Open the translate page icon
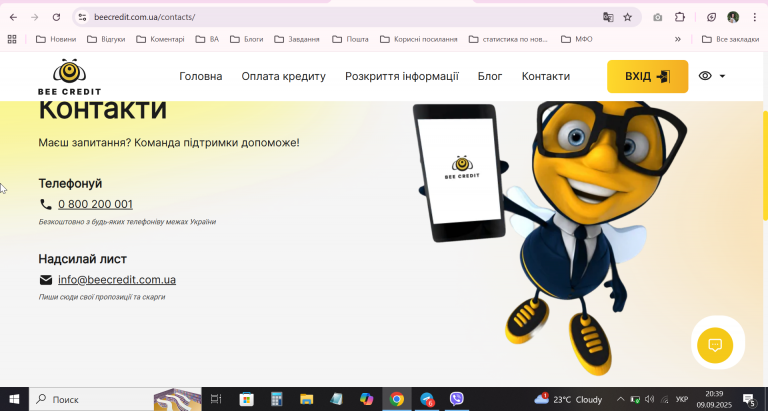The width and height of the screenshot is (768, 411). [x=608, y=17]
